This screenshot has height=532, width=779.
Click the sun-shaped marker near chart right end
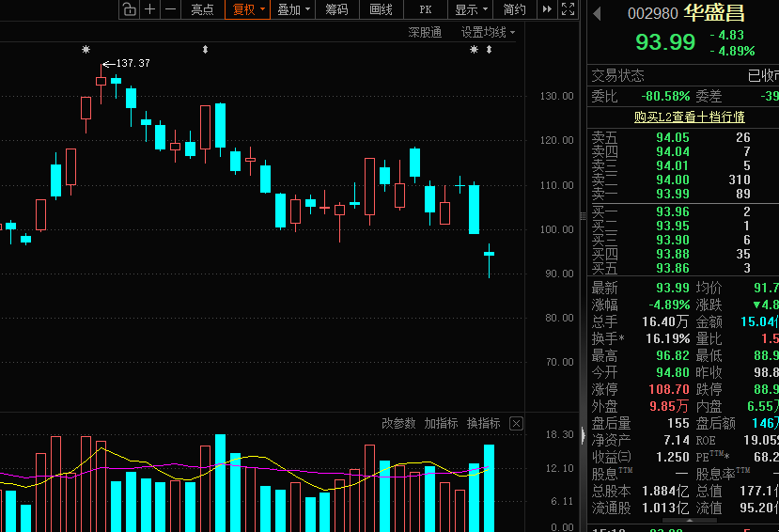pyautogui.click(x=474, y=49)
